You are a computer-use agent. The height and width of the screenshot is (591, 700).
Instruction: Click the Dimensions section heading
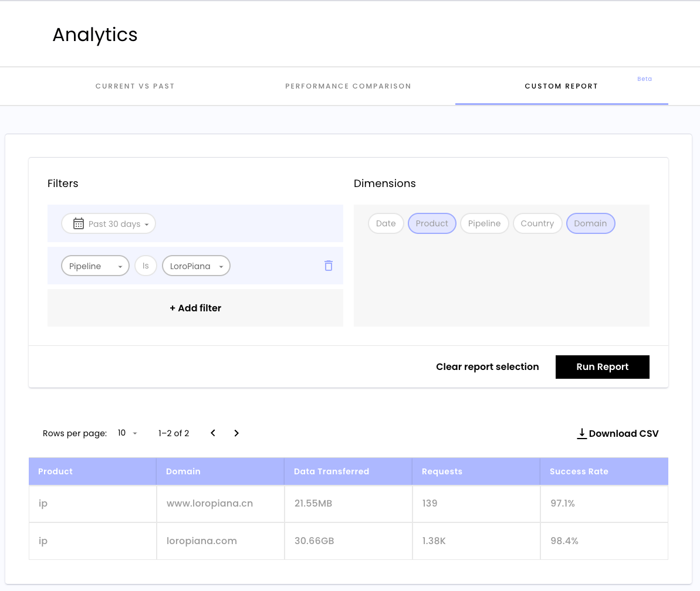[384, 184]
